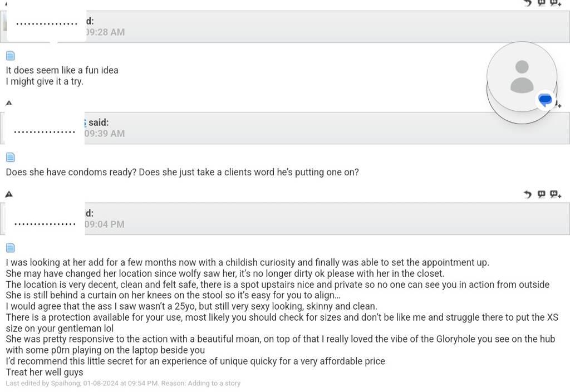Click the 09:39 AM timestamp
This screenshot has height=392, width=570.
pos(105,134)
